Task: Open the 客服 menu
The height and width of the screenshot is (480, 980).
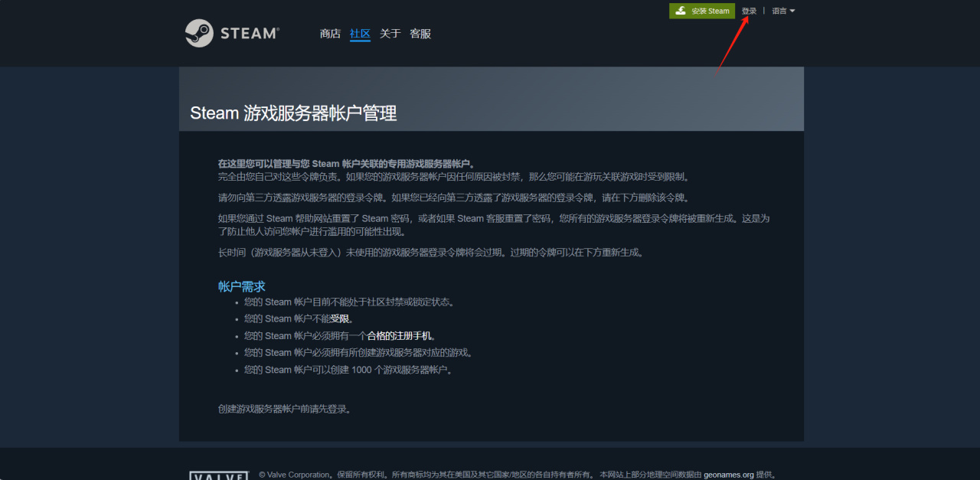Action: [420, 34]
